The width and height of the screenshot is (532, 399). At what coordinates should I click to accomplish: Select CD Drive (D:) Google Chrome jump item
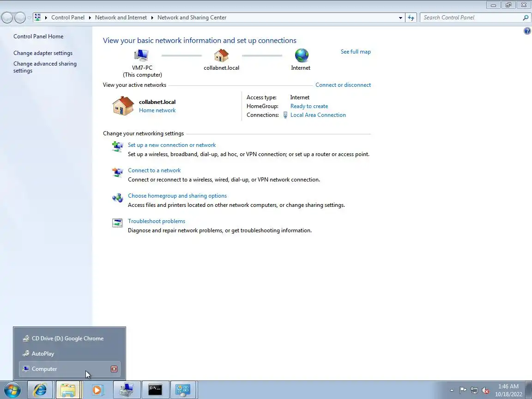pyautogui.click(x=70, y=338)
